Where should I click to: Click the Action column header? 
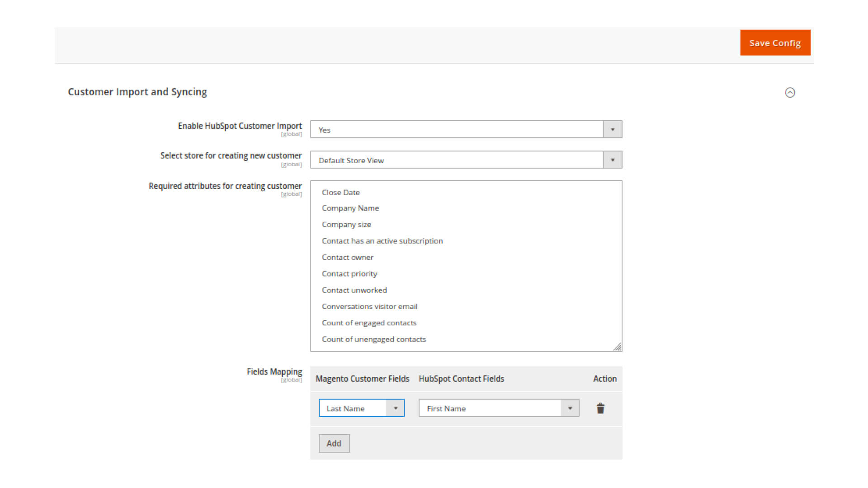[605, 379]
